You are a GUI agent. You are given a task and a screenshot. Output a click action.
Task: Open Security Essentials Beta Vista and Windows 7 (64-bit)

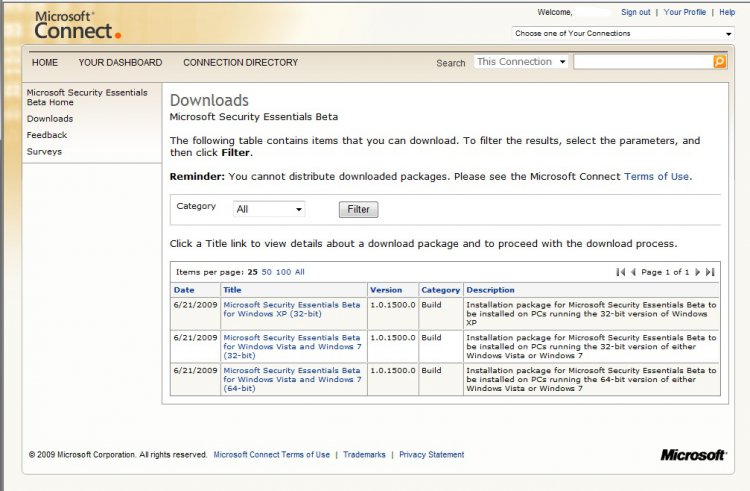pos(292,379)
